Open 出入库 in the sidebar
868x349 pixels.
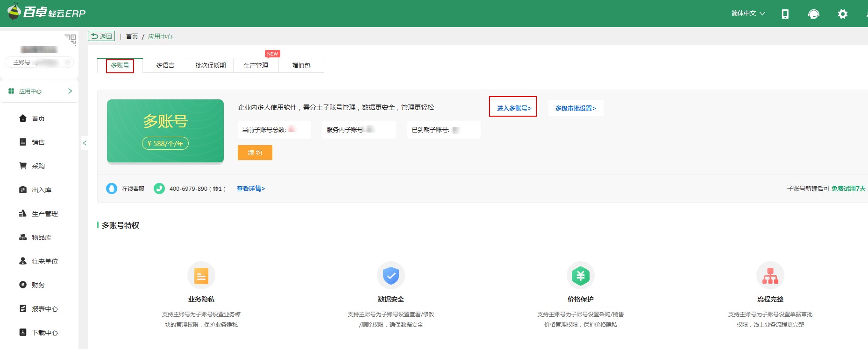[x=41, y=190]
